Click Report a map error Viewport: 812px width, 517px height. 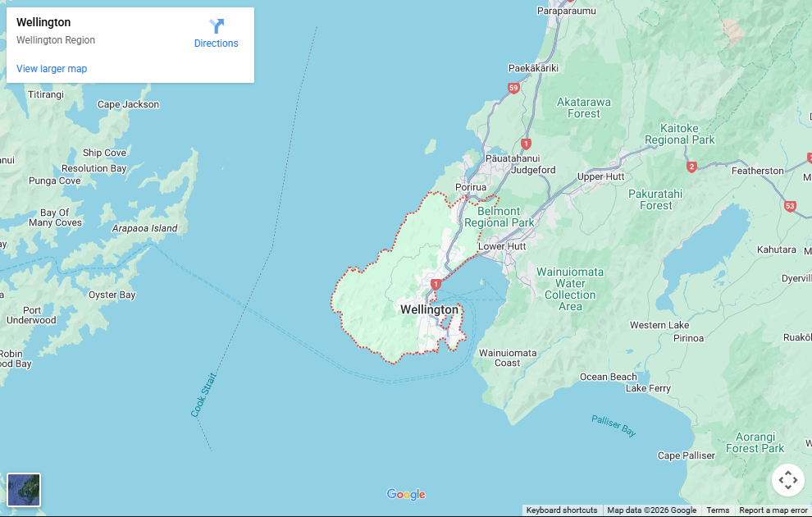773,510
